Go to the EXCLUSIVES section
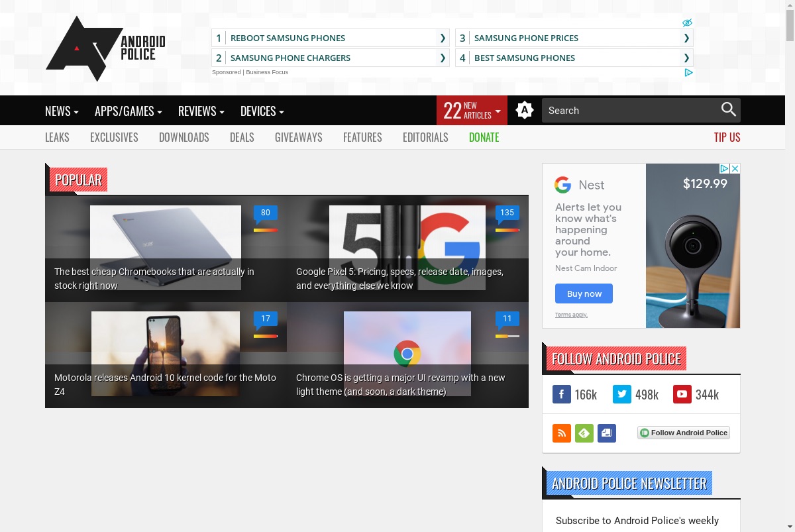 coord(114,137)
